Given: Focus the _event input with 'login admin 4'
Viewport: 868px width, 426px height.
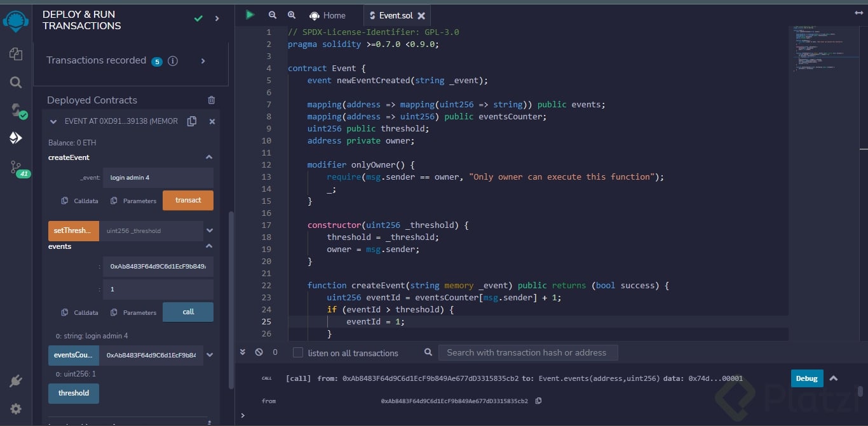Looking at the screenshot, I should tap(158, 178).
